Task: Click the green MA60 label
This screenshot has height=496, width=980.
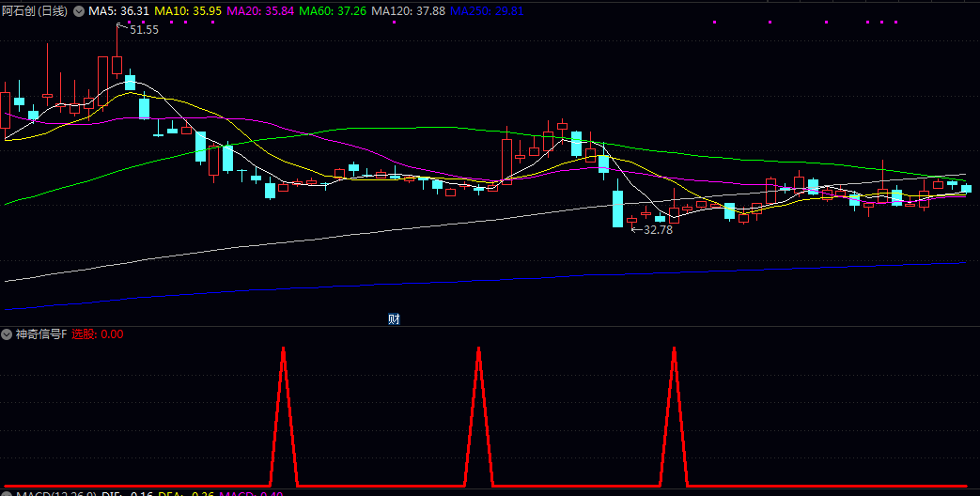Action: pos(333,11)
